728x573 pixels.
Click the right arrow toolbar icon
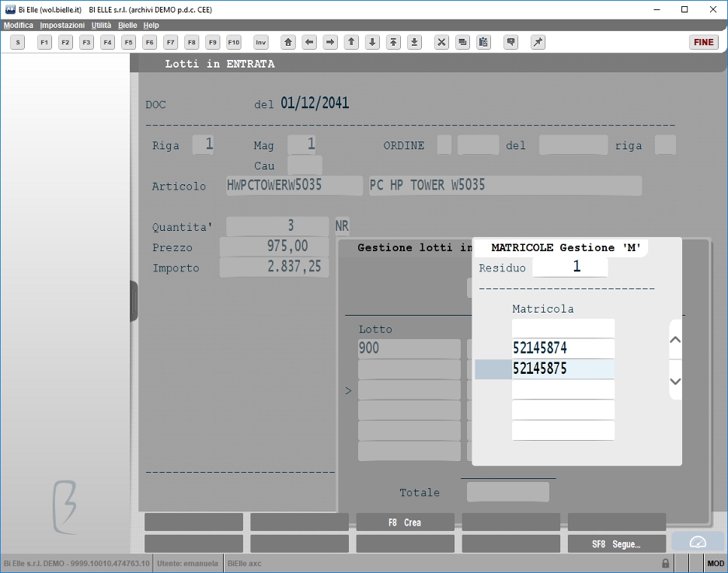[330, 42]
